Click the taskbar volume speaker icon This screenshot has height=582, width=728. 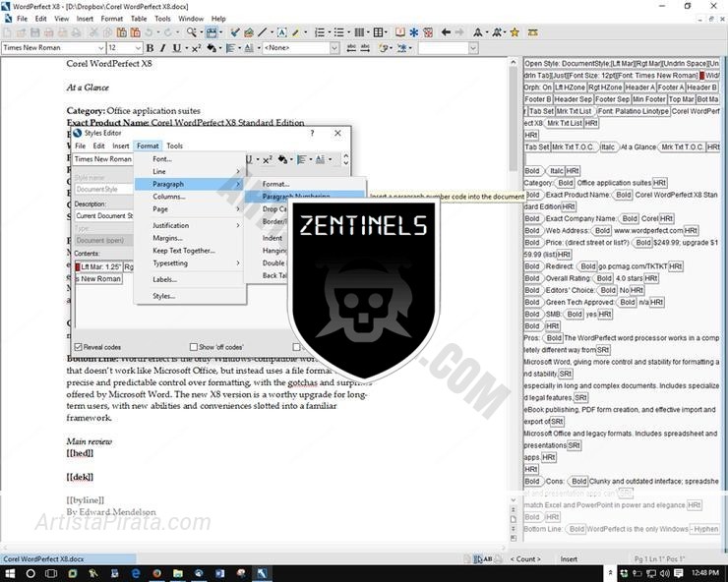coord(664,574)
